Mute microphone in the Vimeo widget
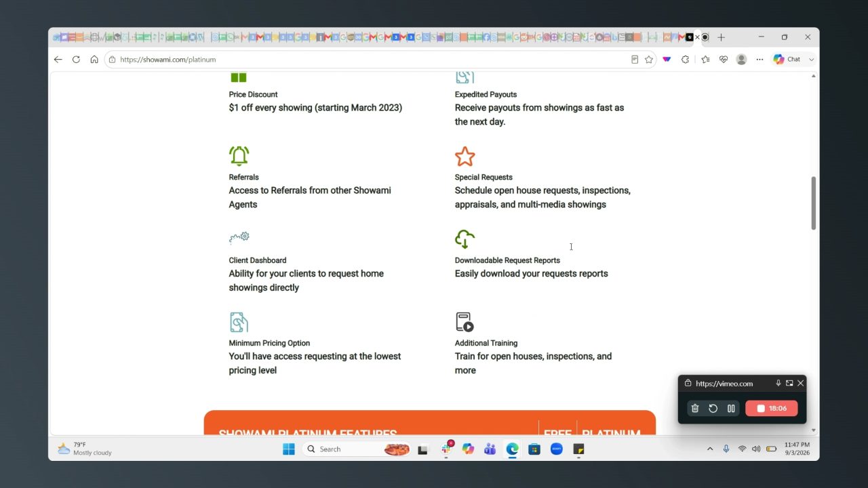 [x=778, y=383]
